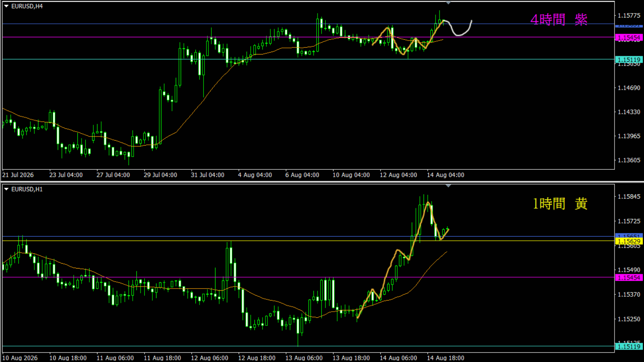This screenshot has height=362, width=644.
Task: Click '14 Aug 18:00' on H1 time axis
Action: [446, 358]
